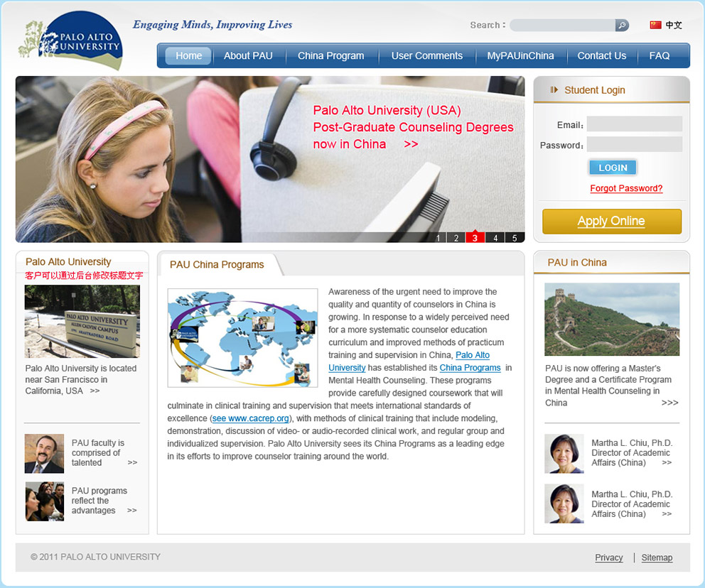Image resolution: width=705 pixels, height=588 pixels.
Task: Select active banner slide 3
Action: [x=475, y=238]
